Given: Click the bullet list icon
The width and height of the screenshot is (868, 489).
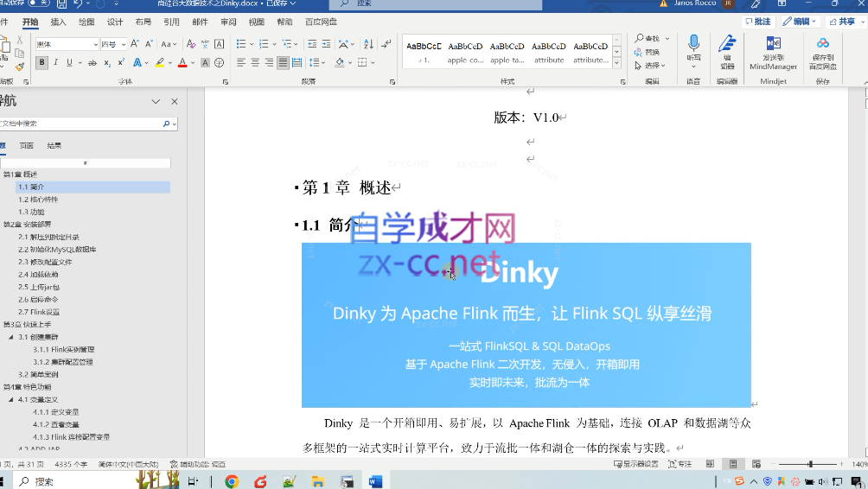Looking at the screenshot, I should pyautogui.click(x=241, y=44).
